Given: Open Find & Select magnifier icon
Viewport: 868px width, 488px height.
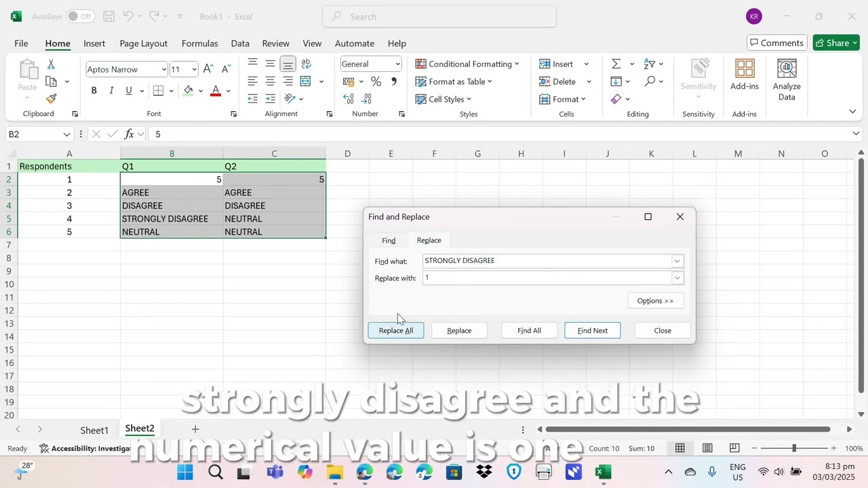Looking at the screenshot, I should tap(650, 81).
